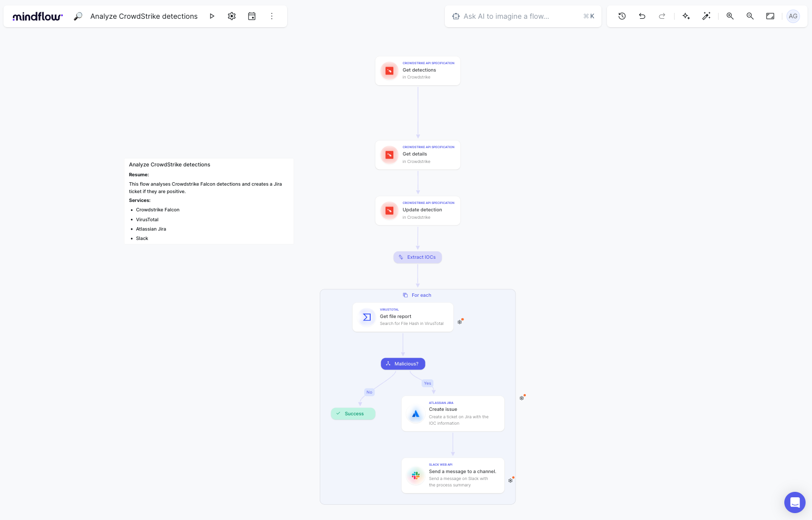
Task: Click the For each loop label
Action: point(422,295)
